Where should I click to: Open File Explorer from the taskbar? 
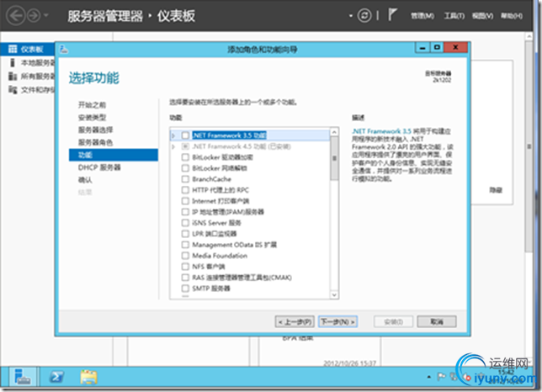pyautogui.click(x=89, y=377)
